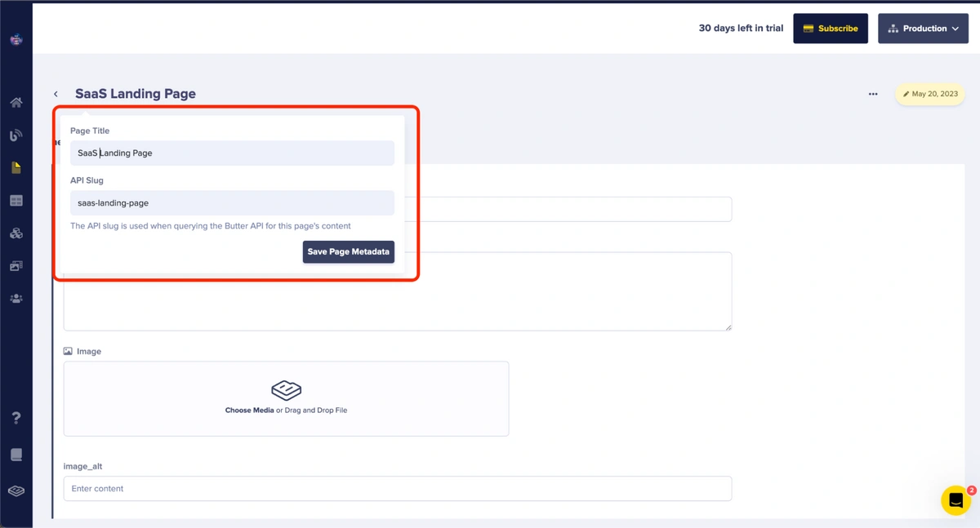Open the chat widget with notification badge
980x528 pixels.
tap(955, 500)
